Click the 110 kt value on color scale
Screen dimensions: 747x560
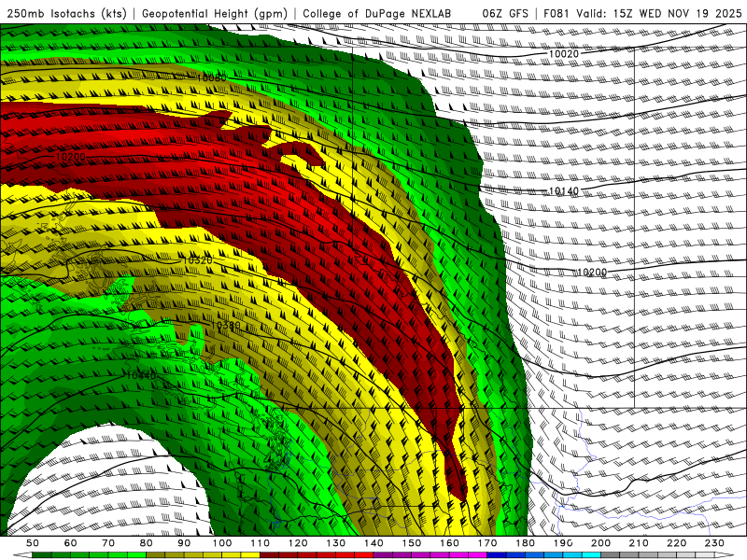(x=260, y=543)
